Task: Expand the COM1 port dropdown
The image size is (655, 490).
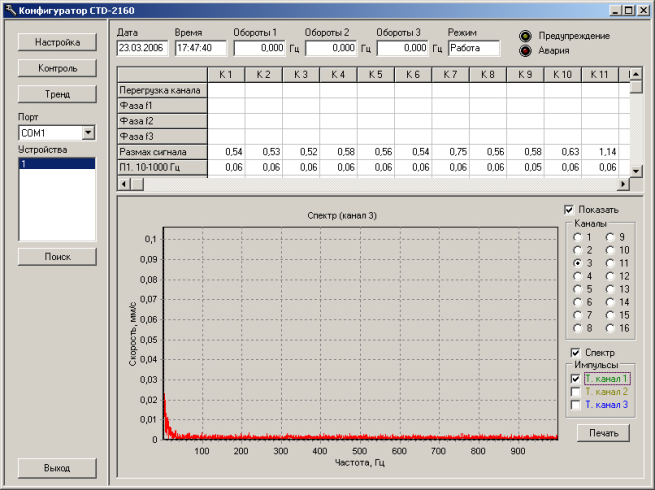Action: coord(88,132)
